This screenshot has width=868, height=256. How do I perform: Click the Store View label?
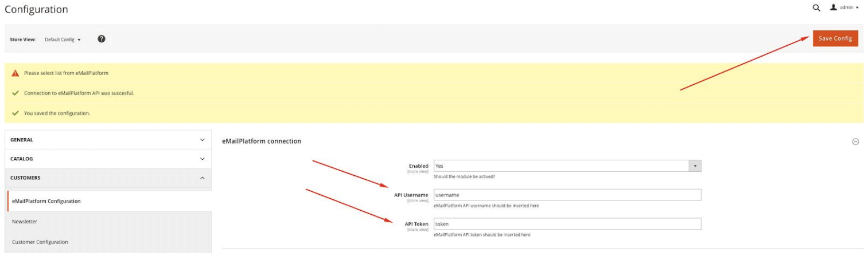23,40
